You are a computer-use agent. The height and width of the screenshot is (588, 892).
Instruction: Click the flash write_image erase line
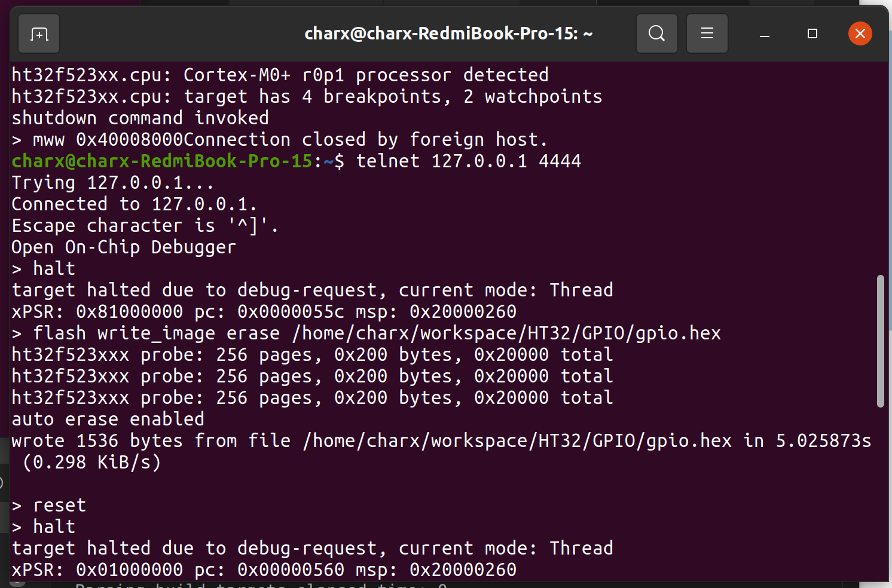tap(366, 333)
